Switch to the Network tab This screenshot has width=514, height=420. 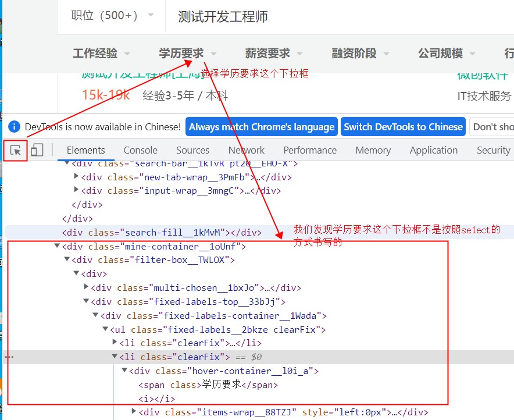(246, 150)
